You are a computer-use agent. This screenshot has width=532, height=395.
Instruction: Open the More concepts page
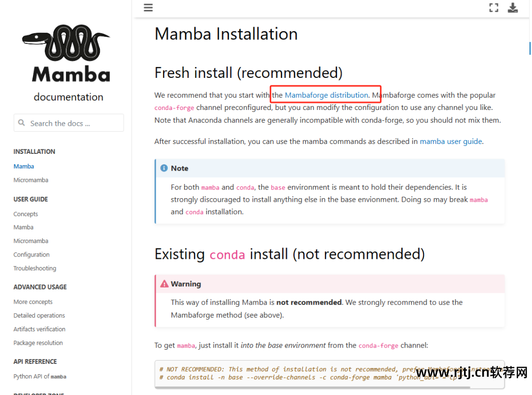(x=33, y=302)
